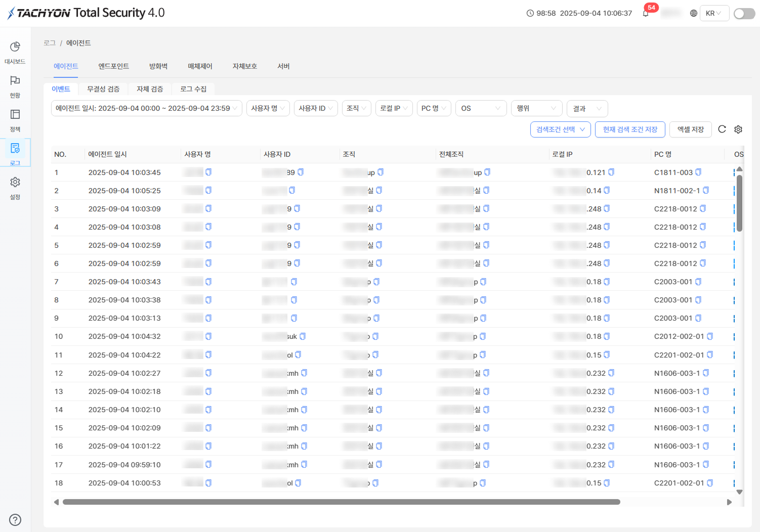Open the KR language dropdown
The image size is (760, 532).
point(714,13)
